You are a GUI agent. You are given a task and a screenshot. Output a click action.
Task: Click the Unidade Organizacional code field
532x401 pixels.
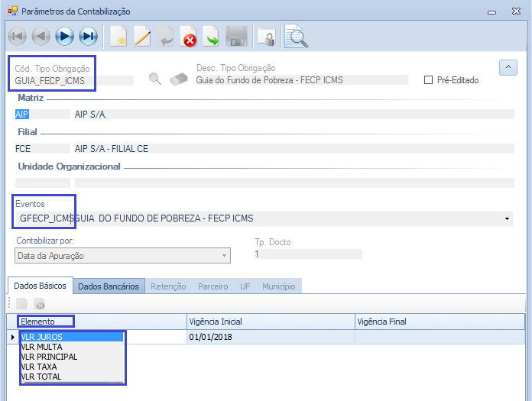(42, 183)
